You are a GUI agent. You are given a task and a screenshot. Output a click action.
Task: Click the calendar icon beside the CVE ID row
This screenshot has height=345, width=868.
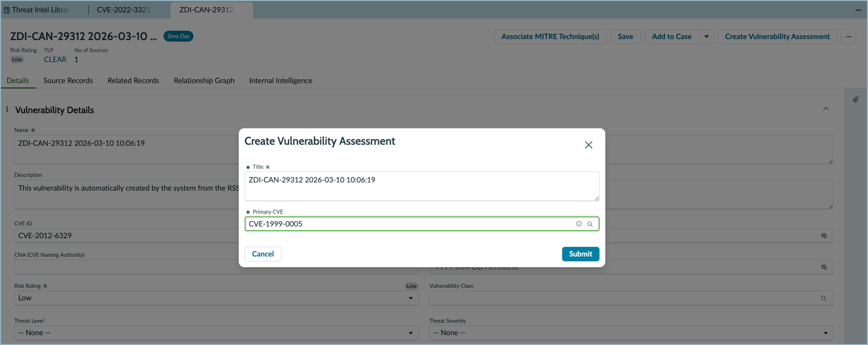point(824,236)
